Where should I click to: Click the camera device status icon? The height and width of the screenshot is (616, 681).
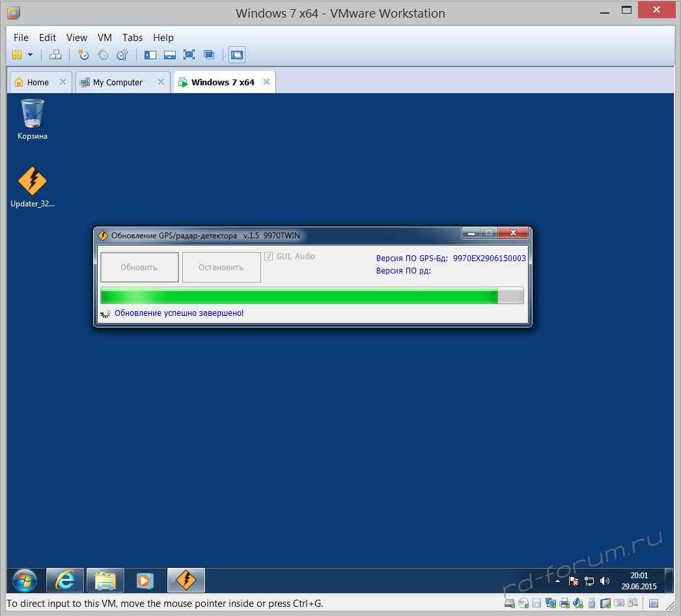[x=619, y=604]
